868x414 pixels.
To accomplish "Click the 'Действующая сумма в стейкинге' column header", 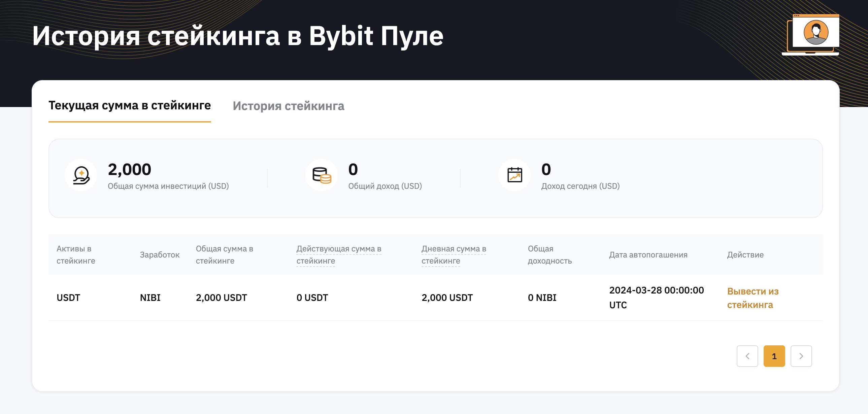I will click(339, 255).
